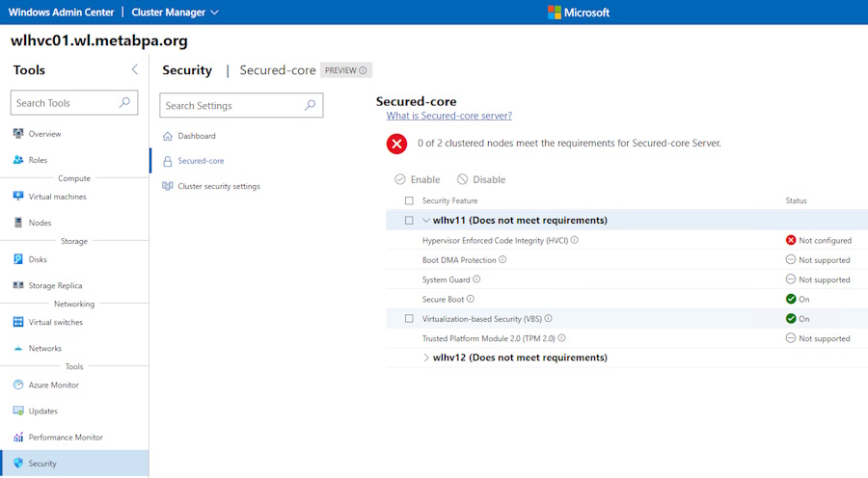
Task: Click Not supported status for System Guard
Action: tap(818, 279)
